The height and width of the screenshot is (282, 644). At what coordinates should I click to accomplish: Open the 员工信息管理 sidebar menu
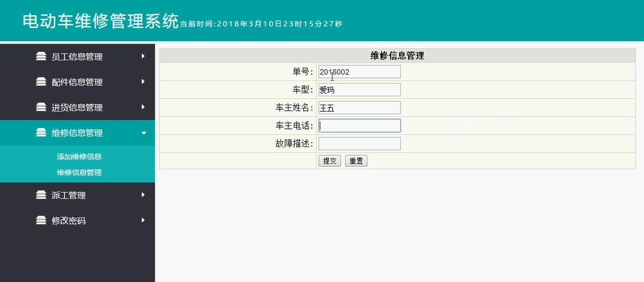tap(77, 56)
